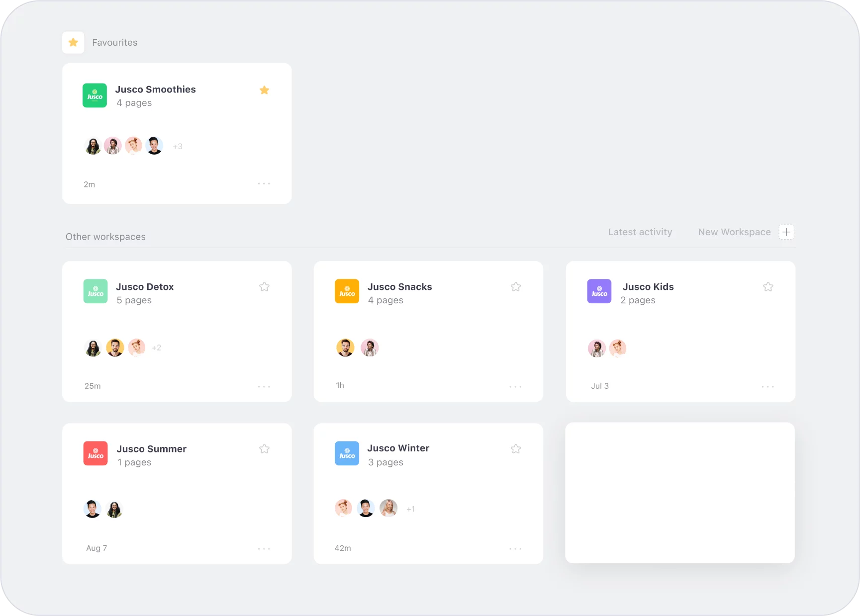Open the options menu on Jusco Smoothies card
860x616 pixels.
point(264,183)
